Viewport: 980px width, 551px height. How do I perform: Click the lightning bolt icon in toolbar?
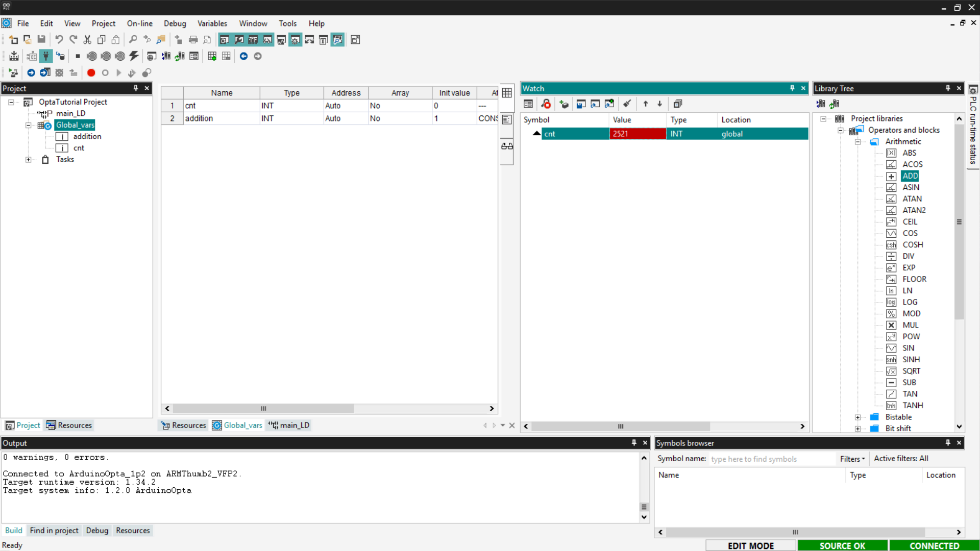coord(134,56)
